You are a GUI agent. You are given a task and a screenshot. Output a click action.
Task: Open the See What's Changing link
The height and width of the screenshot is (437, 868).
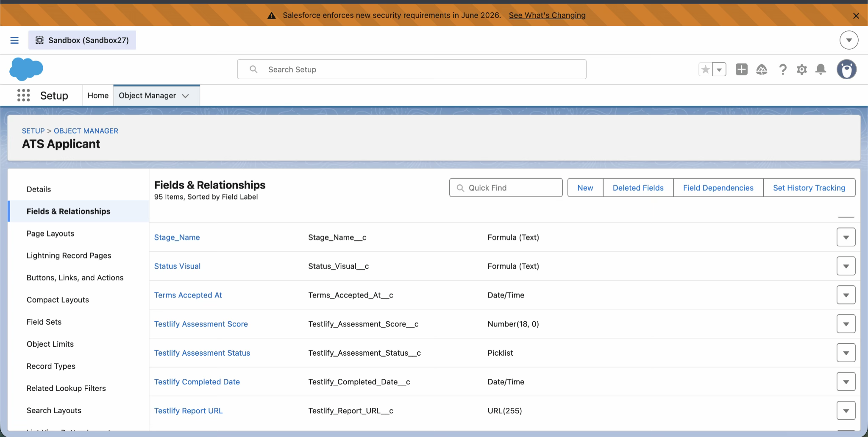(547, 15)
